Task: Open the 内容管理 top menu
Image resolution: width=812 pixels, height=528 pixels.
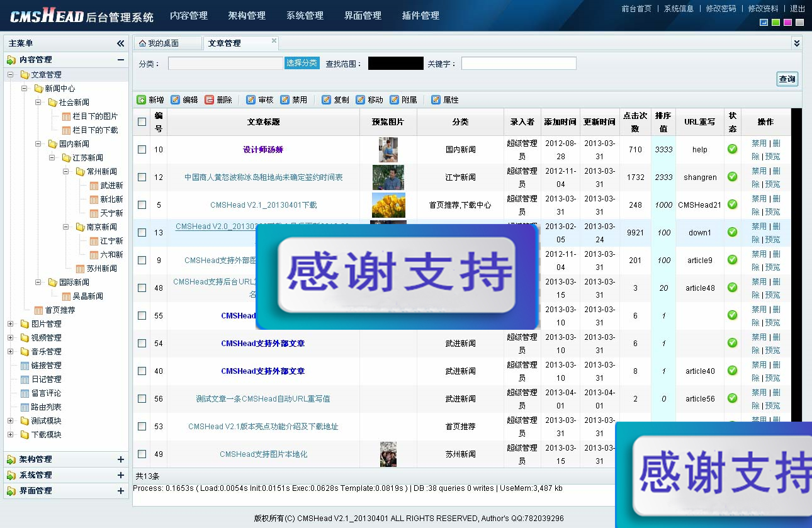Action: [189, 16]
